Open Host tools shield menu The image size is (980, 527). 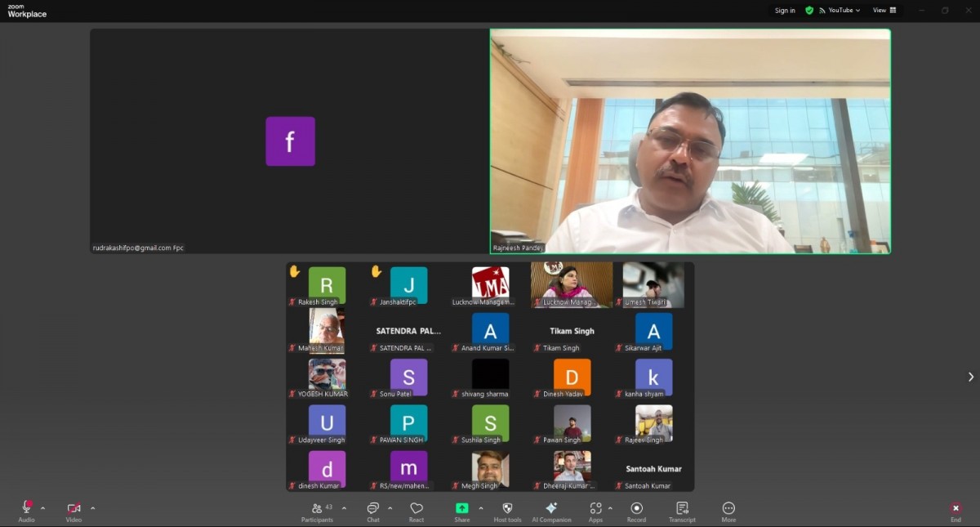[507, 512]
